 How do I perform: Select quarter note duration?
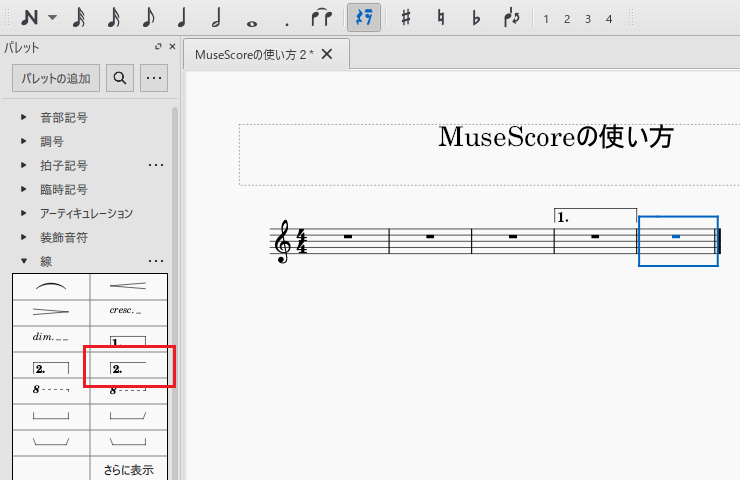coord(182,18)
